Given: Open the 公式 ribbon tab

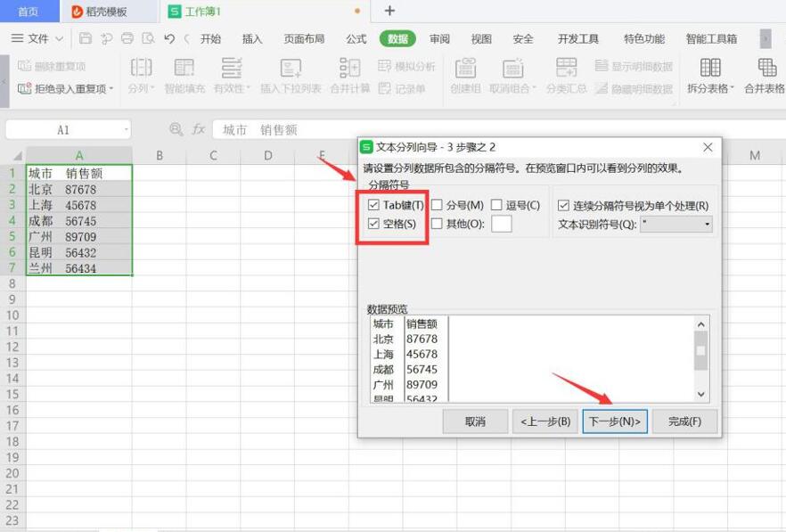Looking at the screenshot, I should (x=356, y=38).
